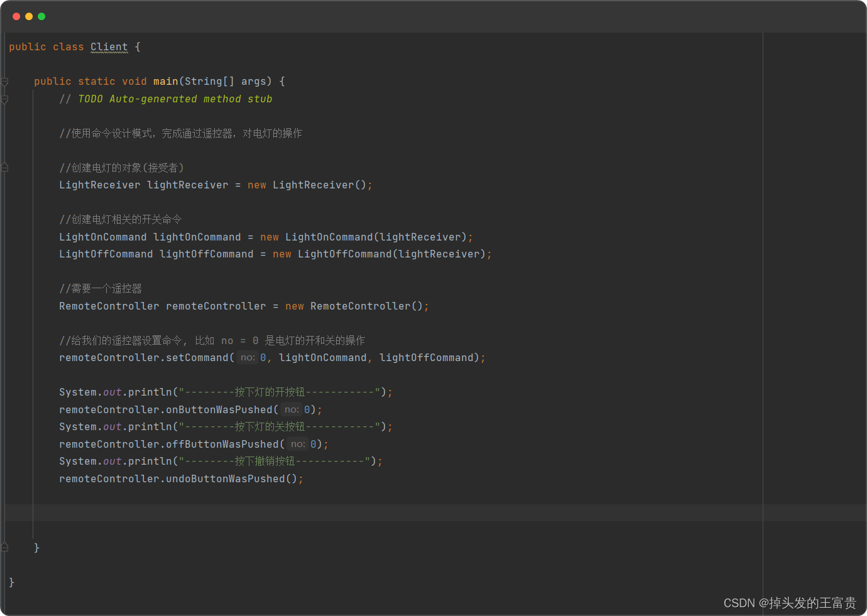Maximize the window with the green button
Image resolution: width=867 pixels, height=616 pixels.
[x=41, y=16]
